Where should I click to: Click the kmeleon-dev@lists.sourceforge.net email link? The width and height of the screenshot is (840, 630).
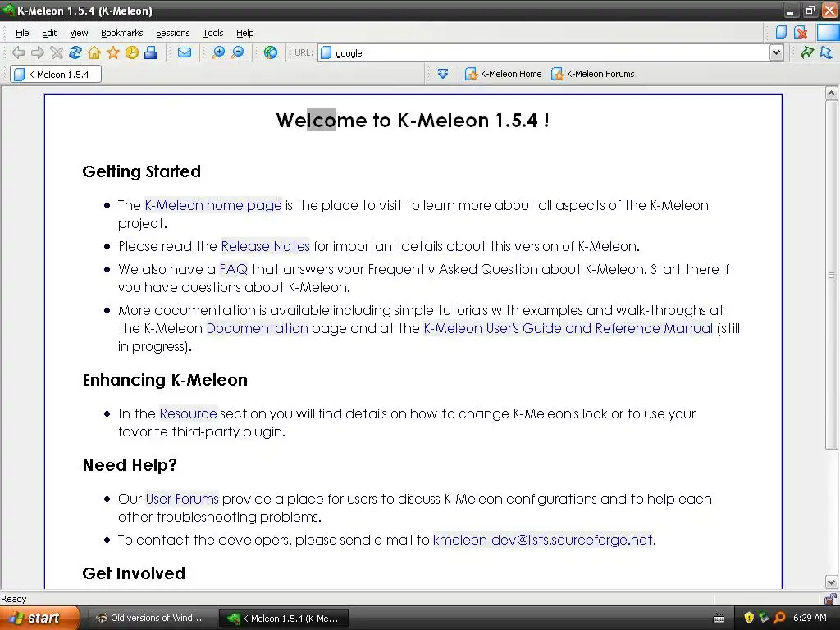click(x=543, y=540)
